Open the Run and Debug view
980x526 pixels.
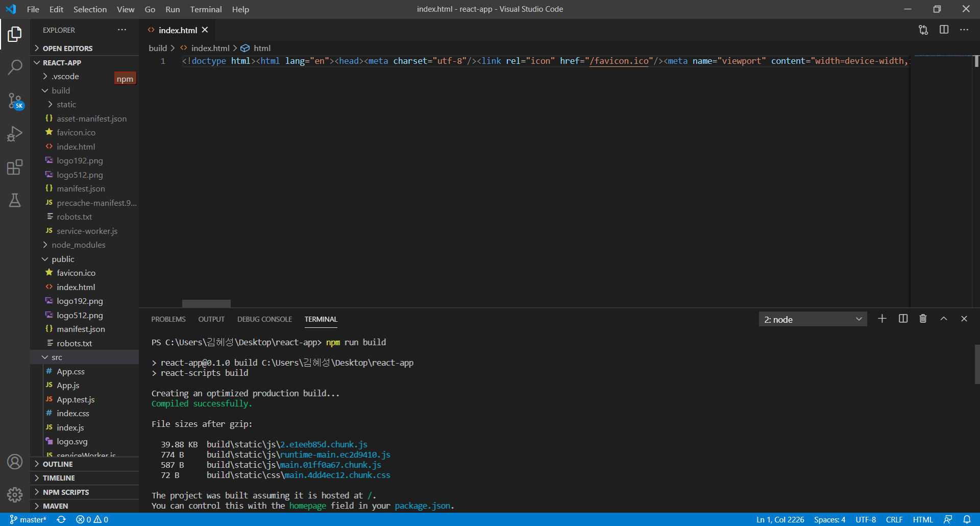point(15,134)
